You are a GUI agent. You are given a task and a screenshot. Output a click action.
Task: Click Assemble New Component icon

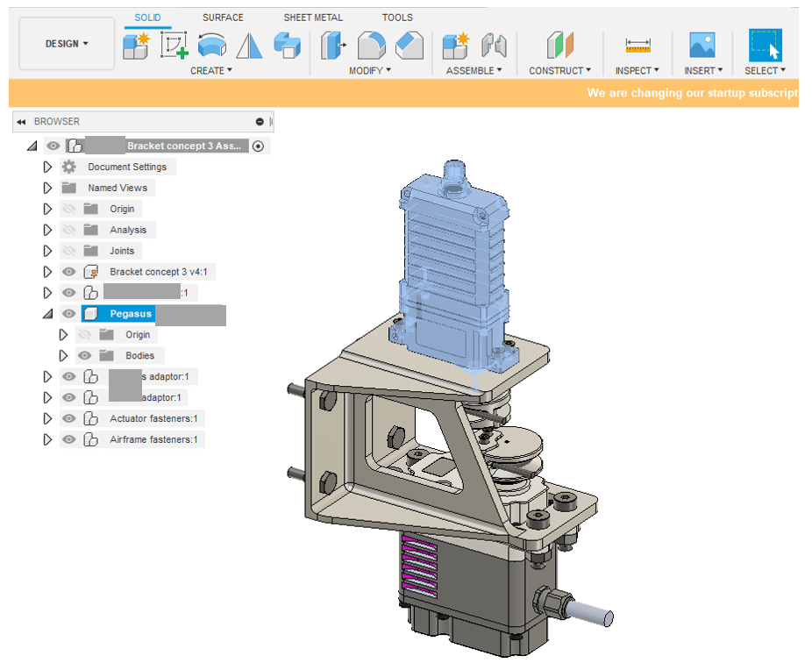456,46
